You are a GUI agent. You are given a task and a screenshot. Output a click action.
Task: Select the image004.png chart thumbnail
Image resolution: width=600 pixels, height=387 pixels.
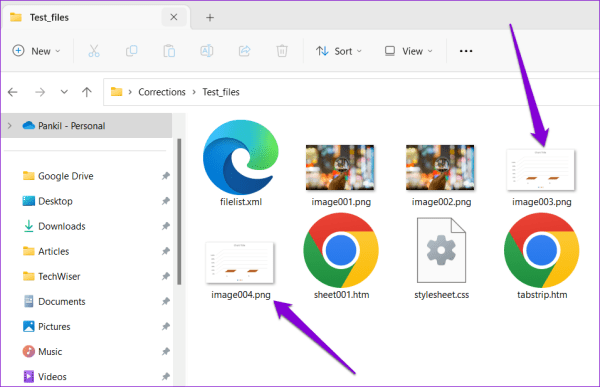point(240,263)
